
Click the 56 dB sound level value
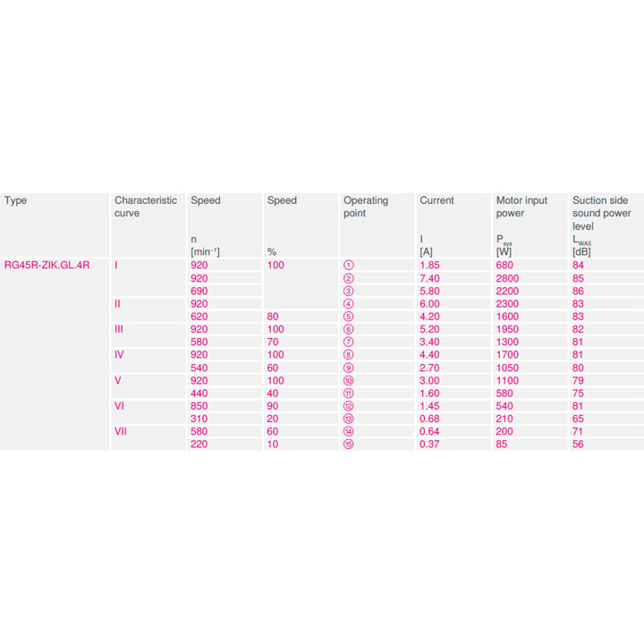pos(579,445)
